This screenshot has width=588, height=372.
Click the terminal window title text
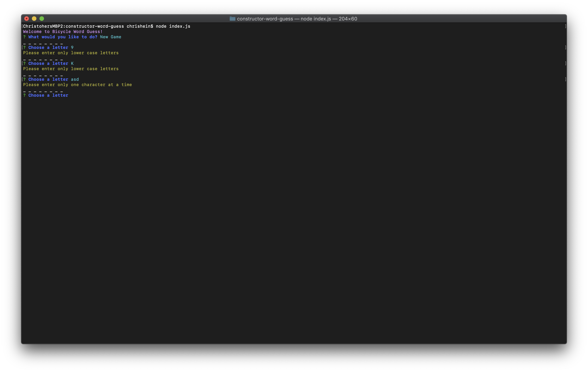297,19
